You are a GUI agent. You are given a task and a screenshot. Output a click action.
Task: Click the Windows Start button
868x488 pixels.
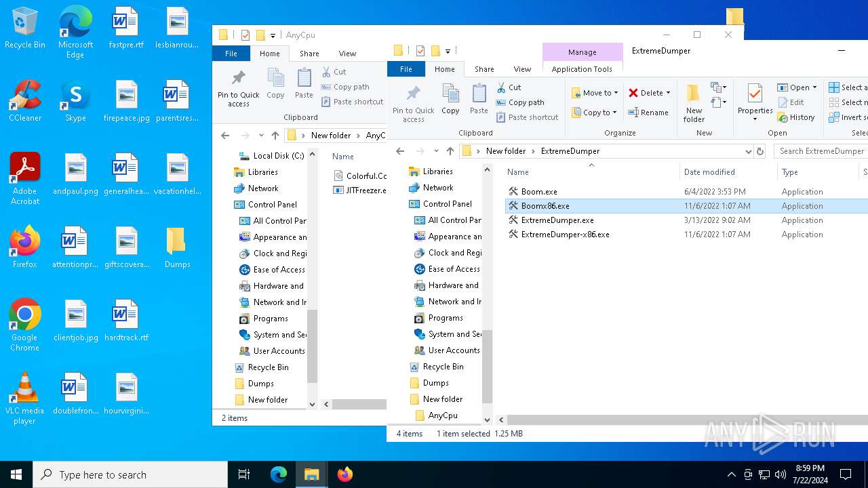pos(16,474)
